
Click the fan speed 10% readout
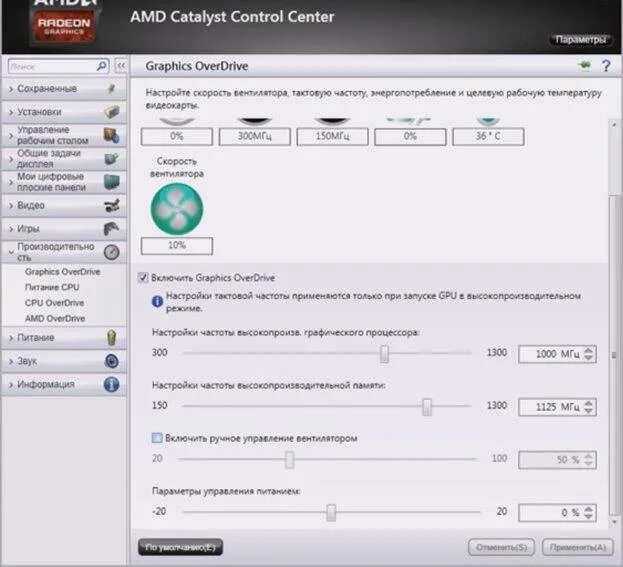177,246
